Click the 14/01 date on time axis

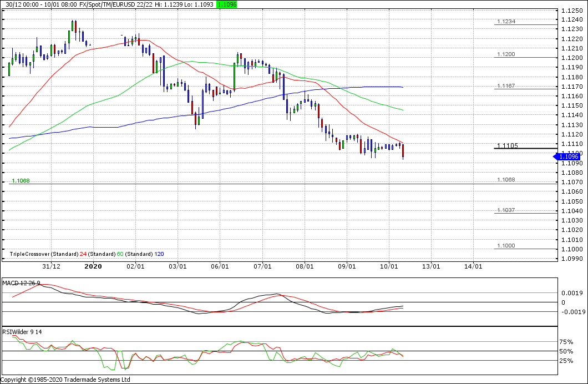473,266
